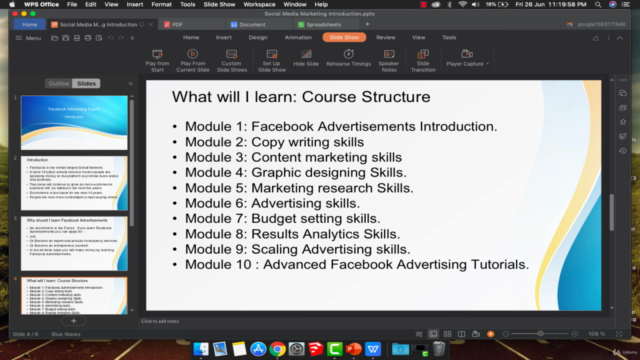Image resolution: width=640 pixels, height=360 pixels.
Task: Open Set Up Slide Show
Action: tap(271, 61)
